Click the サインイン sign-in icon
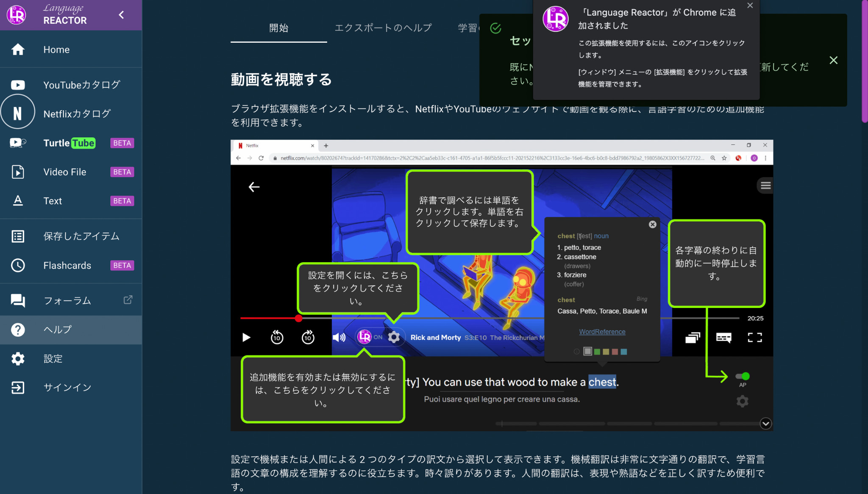This screenshot has width=868, height=494. coord(18,388)
